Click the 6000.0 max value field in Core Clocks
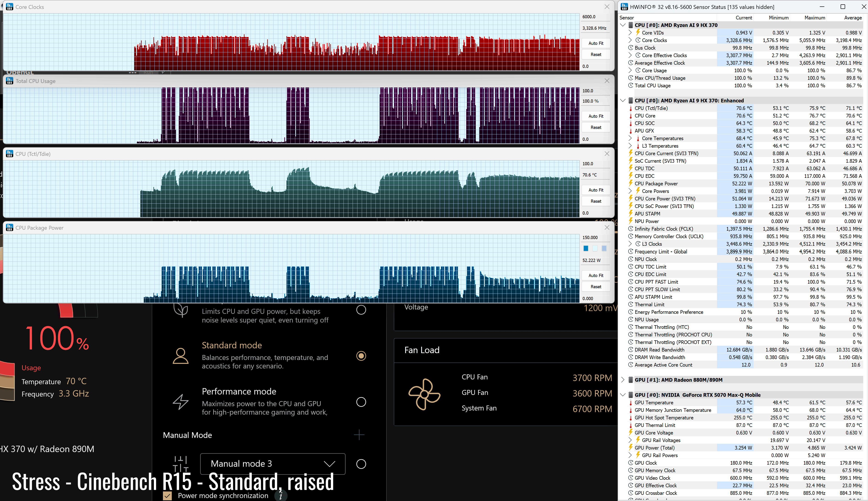Viewport: 868px width, 501px height. point(596,17)
